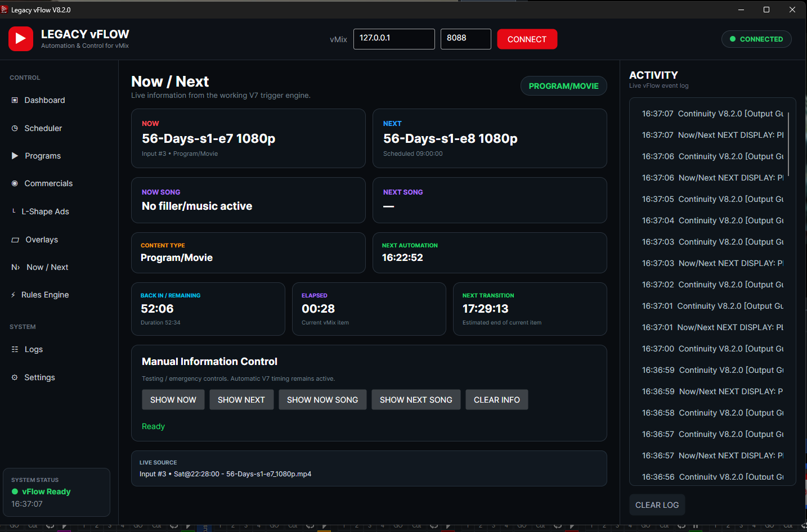The width and height of the screenshot is (807, 532).
Task: Click the SHOW NOW button
Action: [x=173, y=400]
